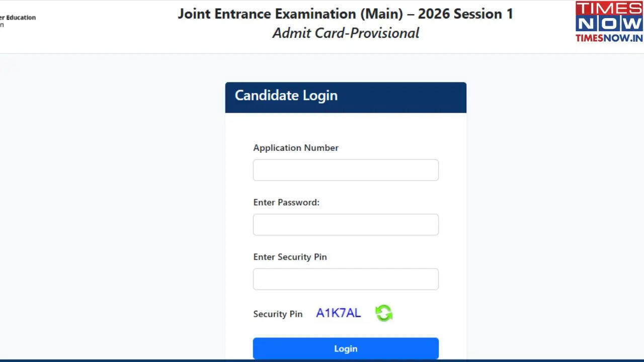This screenshot has width=644, height=362.
Task: Click the Joint Entrance Examination title
Action: tap(345, 14)
